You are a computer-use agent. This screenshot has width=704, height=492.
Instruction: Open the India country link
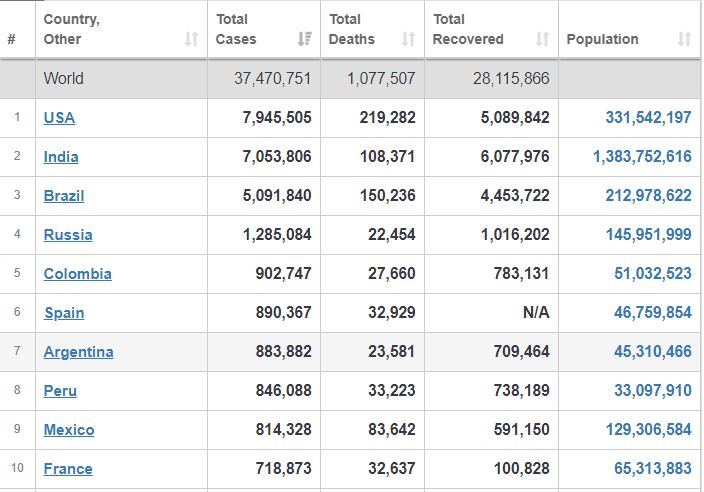click(x=61, y=157)
